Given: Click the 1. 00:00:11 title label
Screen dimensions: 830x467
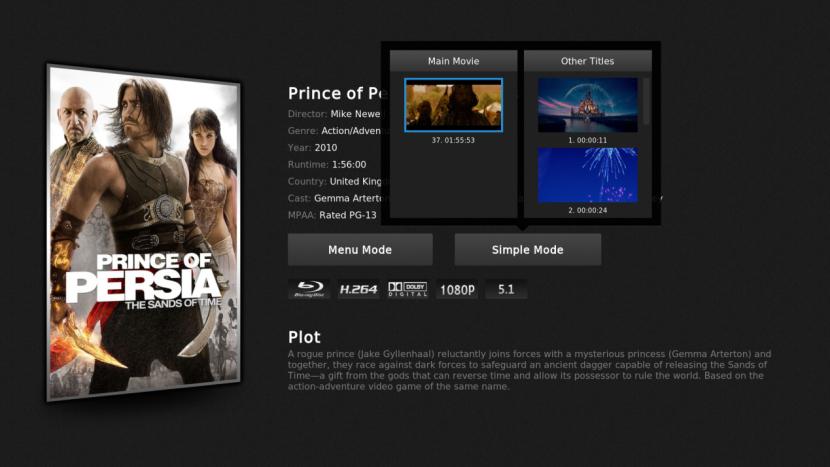Looking at the screenshot, I should (x=588, y=140).
